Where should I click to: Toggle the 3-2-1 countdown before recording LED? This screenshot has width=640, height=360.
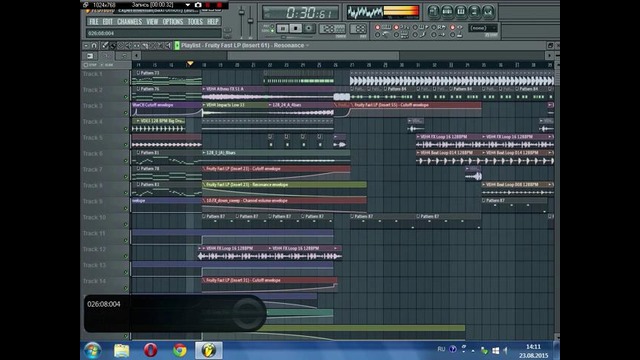(396, 27)
